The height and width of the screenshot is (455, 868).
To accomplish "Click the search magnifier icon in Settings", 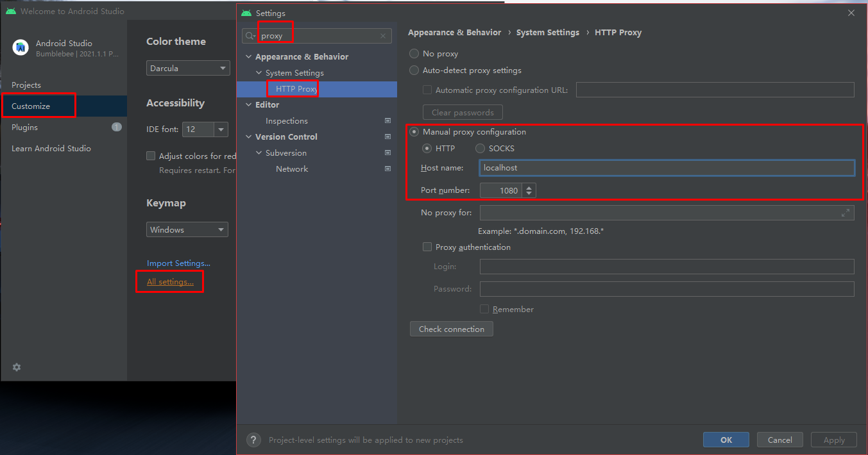I will pyautogui.click(x=250, y=36).
